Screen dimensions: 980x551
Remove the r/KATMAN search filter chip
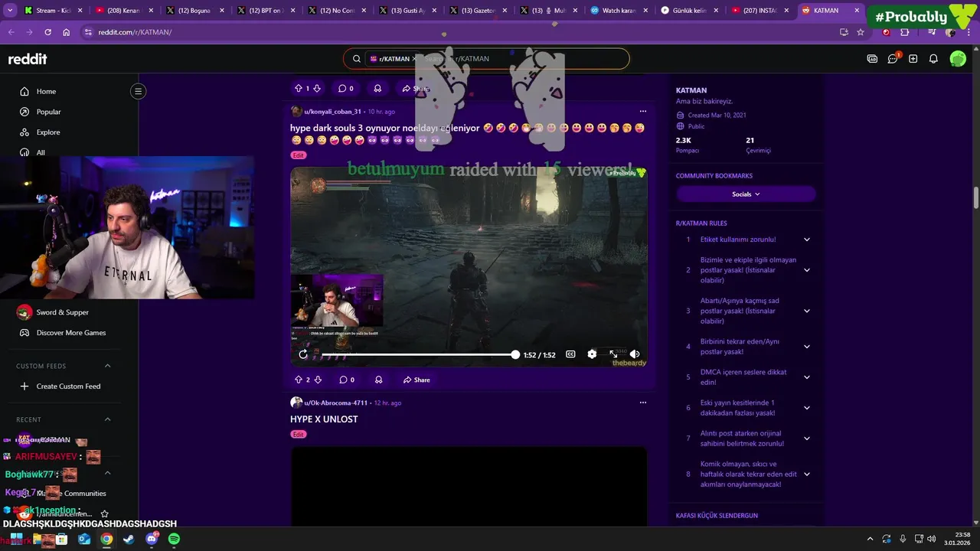[x=414, y=59]
